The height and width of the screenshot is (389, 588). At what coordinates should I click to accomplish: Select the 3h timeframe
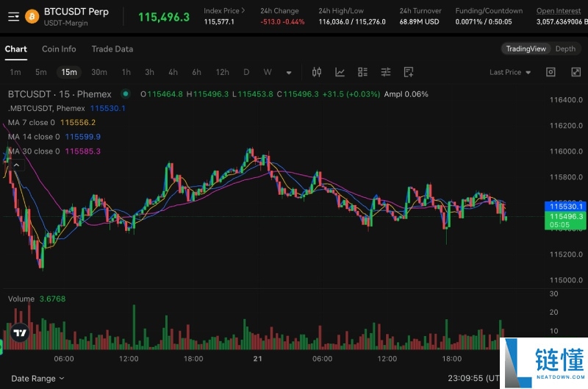pos(149,72)
